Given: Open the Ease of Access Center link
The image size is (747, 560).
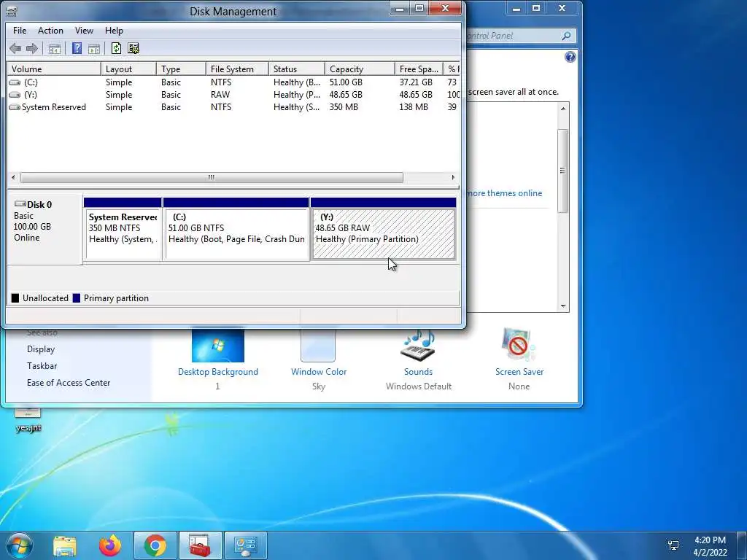Looking at the screenshot, I should pos(69,382).
